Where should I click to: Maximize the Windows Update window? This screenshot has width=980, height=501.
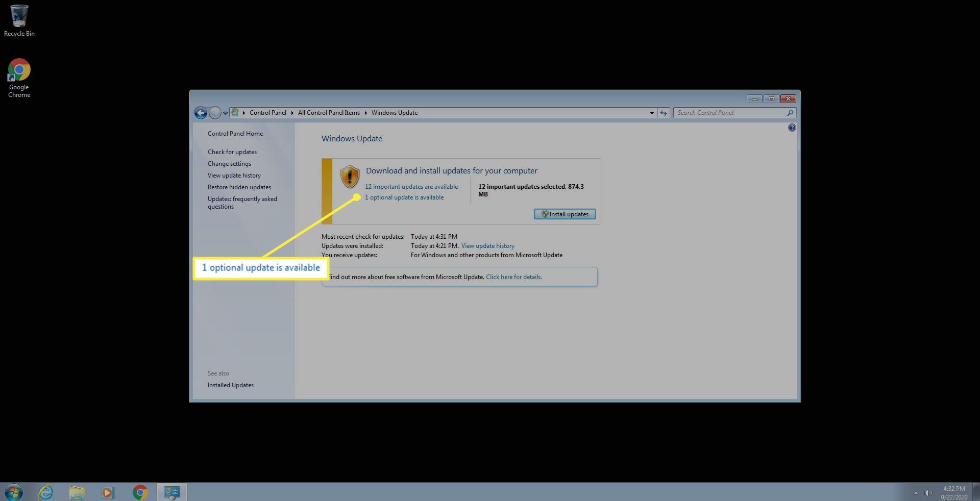coord(771,99)
